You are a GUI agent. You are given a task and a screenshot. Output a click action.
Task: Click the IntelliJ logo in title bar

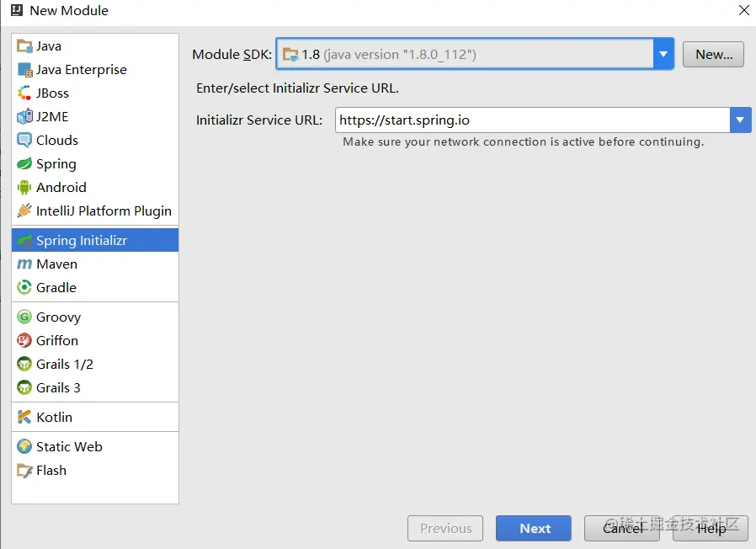(17, 10)
